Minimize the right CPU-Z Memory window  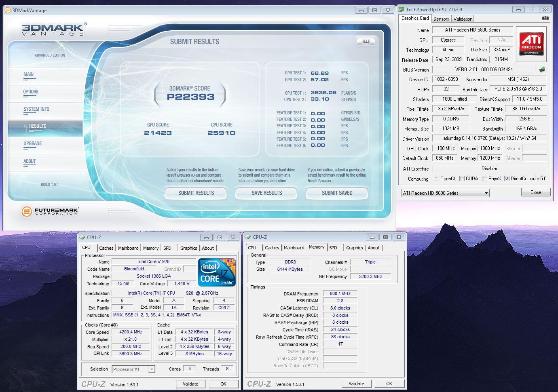372,237
